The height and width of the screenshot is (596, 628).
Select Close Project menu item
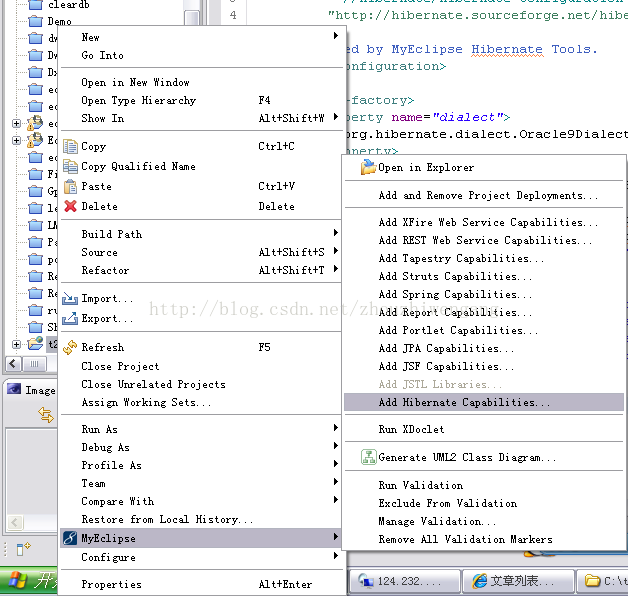tap(200, 366)
